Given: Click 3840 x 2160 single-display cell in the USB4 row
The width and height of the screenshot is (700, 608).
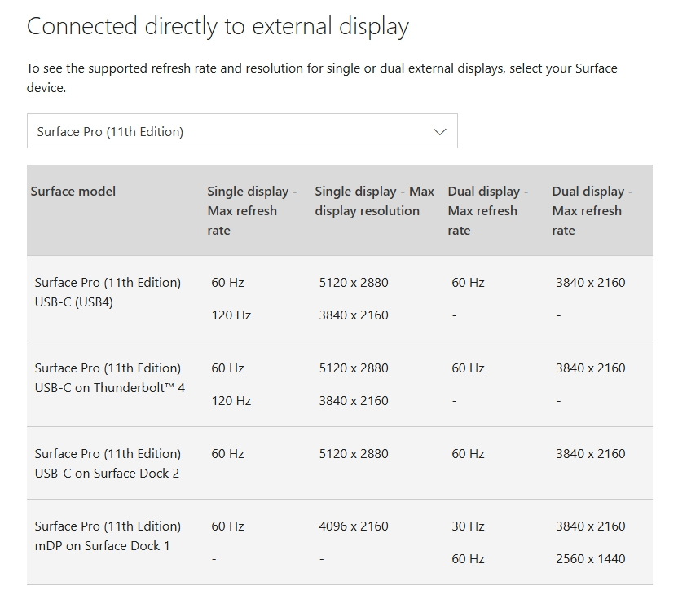Looking at the screenshot, I should click(x=354, y=315).
